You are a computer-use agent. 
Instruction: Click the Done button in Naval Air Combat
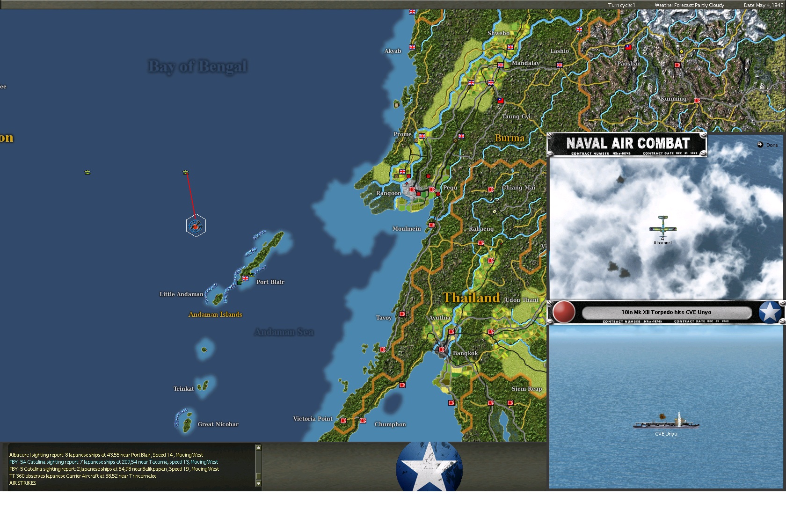(767, 145)
